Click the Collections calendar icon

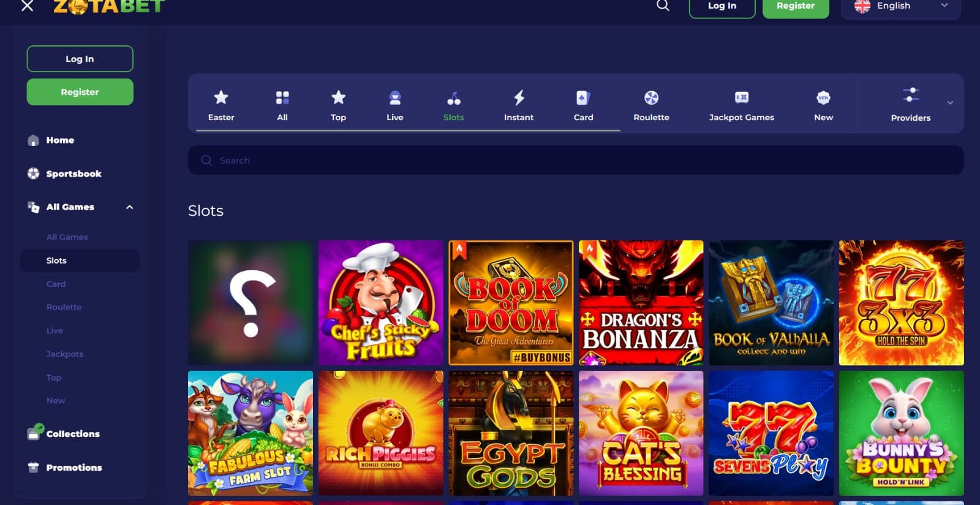pyautogui.click(x=35, y=432)
